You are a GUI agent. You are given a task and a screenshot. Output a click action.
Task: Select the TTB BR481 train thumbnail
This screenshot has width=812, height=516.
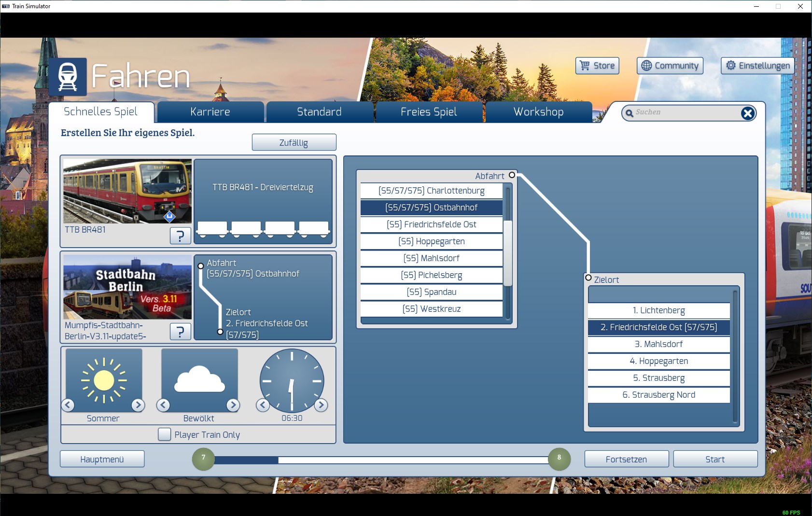click(x=127, y=191)
